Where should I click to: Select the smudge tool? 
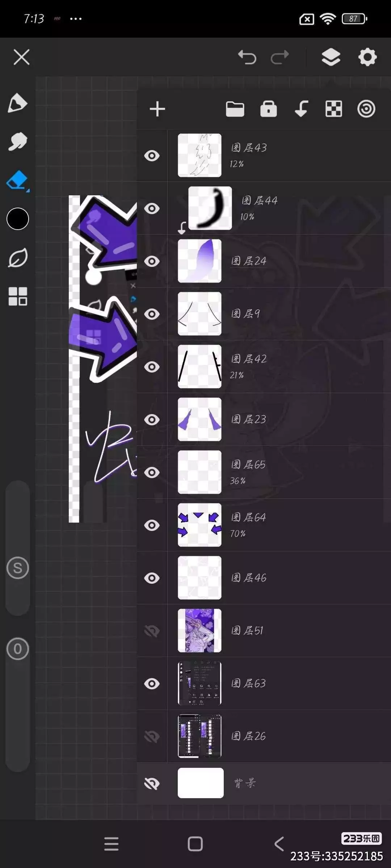pos(17,141)
